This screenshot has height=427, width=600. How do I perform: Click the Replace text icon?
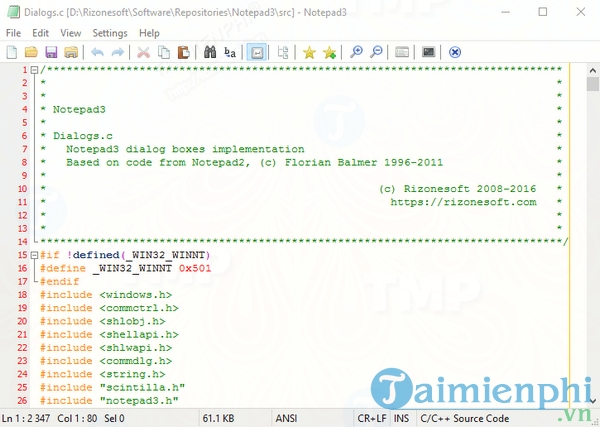pyautogui.click(x=230, y=52)
